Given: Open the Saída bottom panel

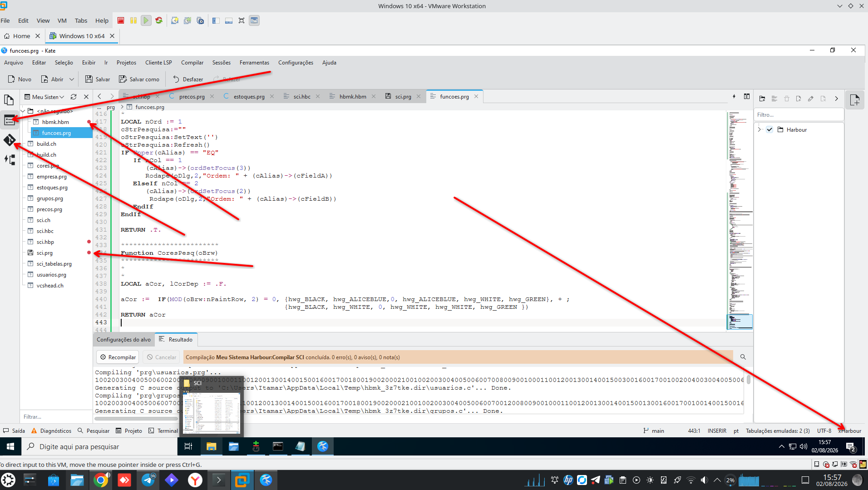Looking at the screenshot, I should coord(14,431).
